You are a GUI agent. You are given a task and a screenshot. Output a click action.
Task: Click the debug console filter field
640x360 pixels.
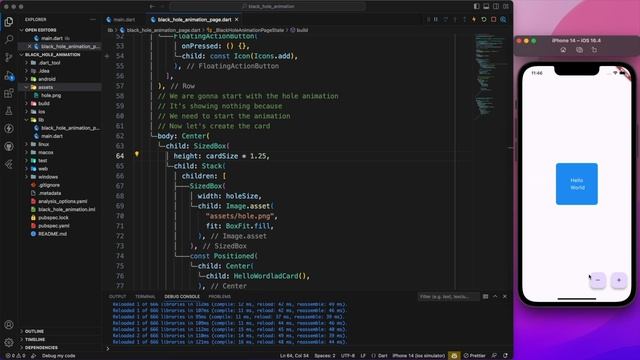click(448, 297)
